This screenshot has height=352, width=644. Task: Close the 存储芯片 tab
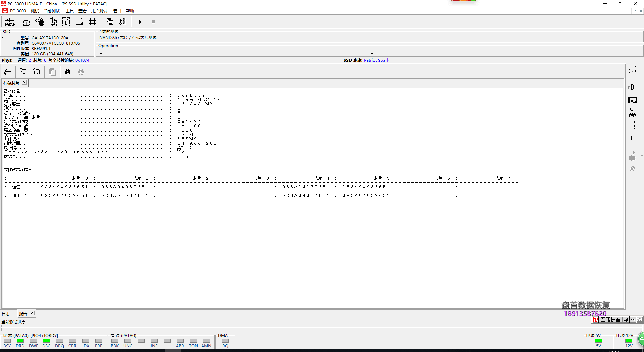pos(24,82)
